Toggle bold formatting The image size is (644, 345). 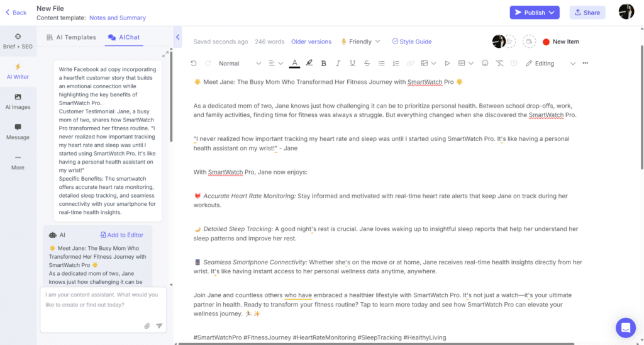324,64
